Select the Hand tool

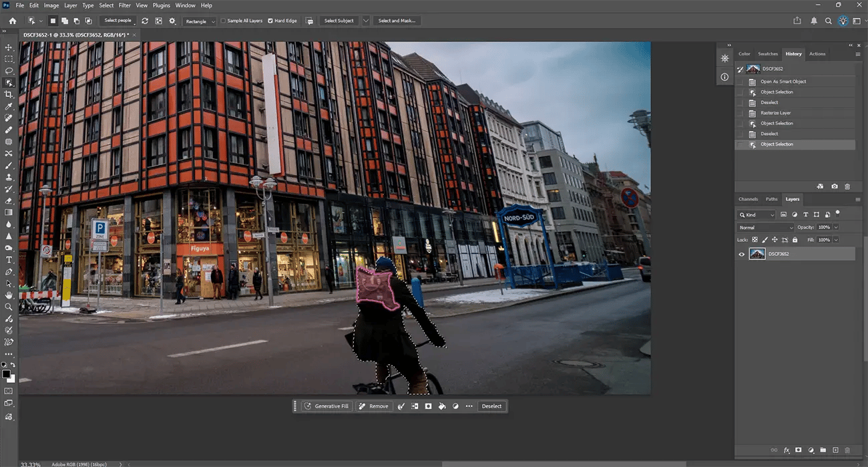coord(9,295)
